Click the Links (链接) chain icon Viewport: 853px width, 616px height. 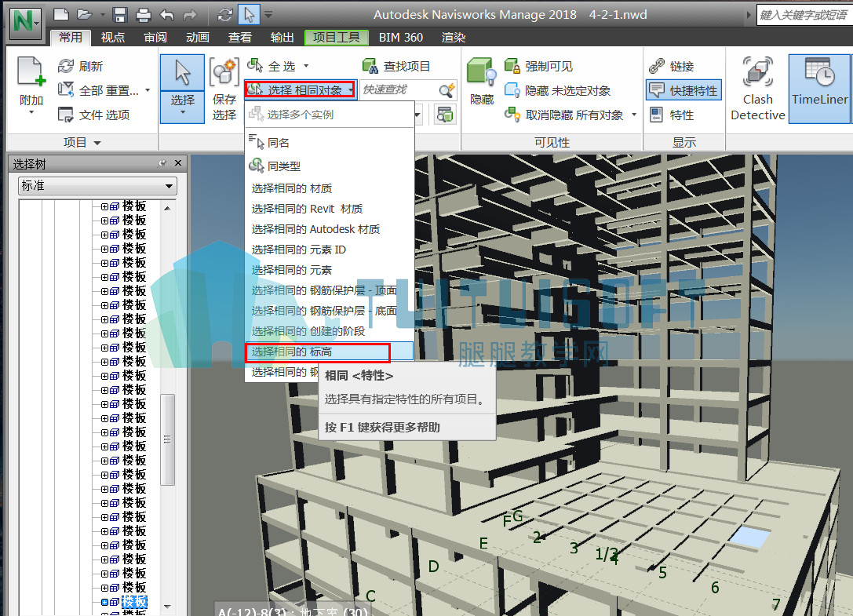click(x=657, y=67)
